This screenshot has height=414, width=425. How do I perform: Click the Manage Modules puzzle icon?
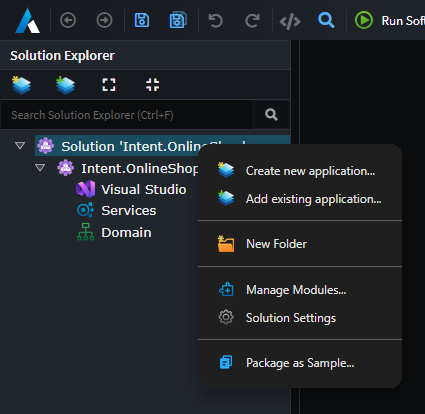pos(226,289)
